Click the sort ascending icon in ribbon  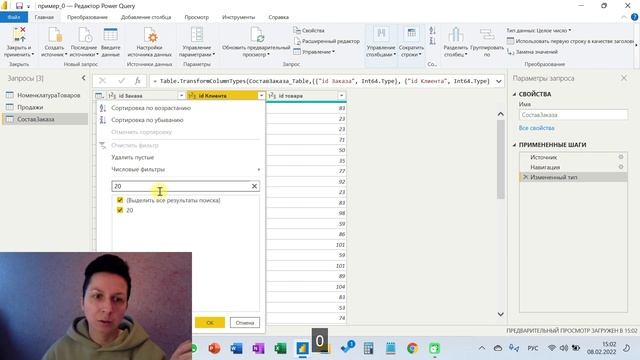(x=433, y=30)
